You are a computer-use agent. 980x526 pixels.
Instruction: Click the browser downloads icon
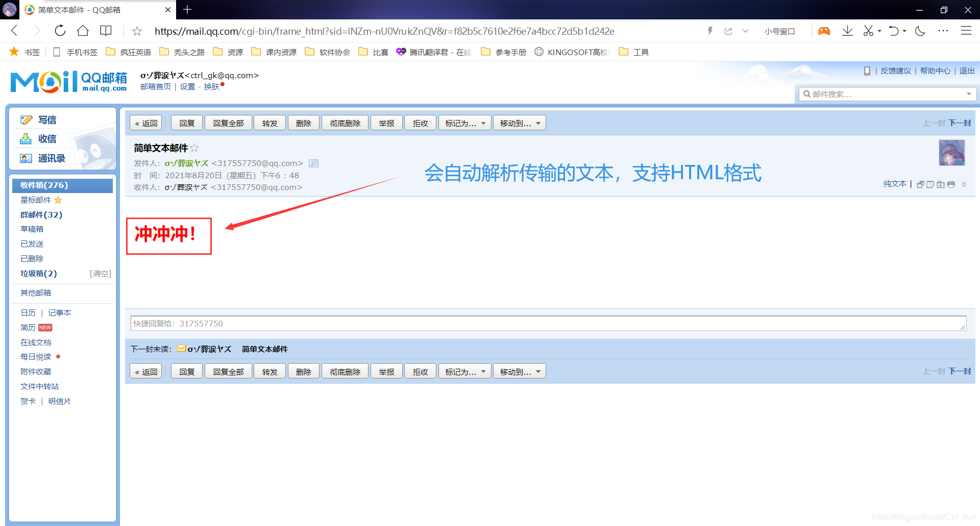(x=847, y=31)
